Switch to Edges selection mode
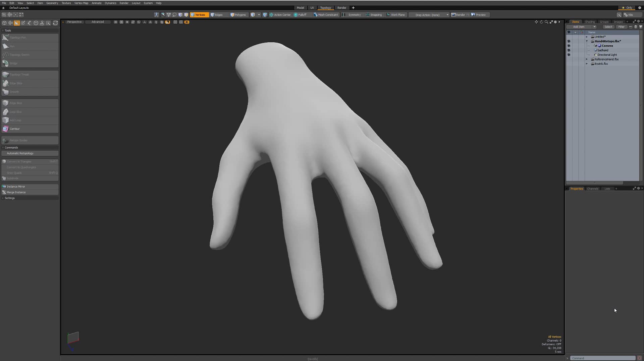644x361 pixels. tap(218, 15)
